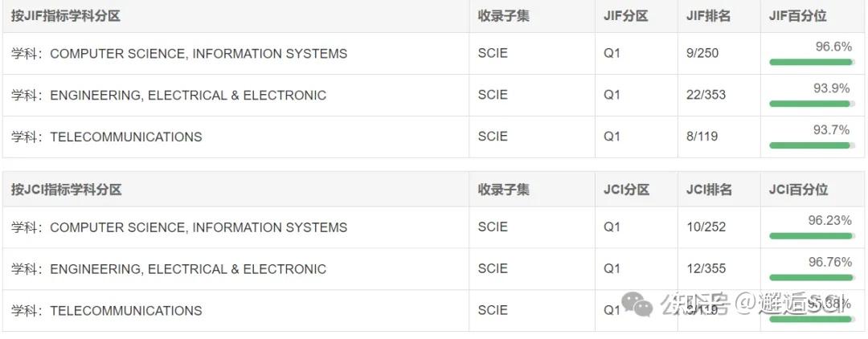Click the JIF百分位 column header
This screenshot has width=868, height=339.
pos(797,16)
